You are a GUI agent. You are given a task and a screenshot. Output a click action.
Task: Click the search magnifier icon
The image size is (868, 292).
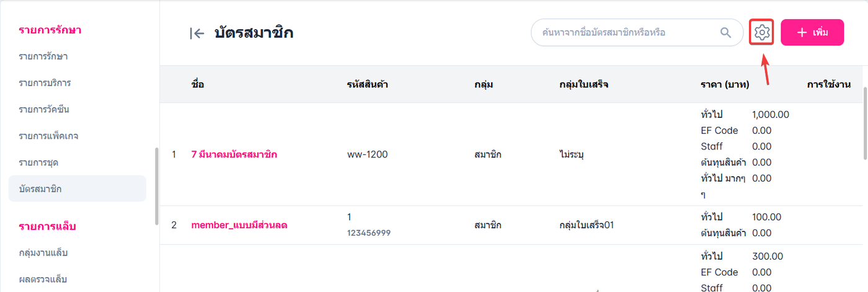725,32
